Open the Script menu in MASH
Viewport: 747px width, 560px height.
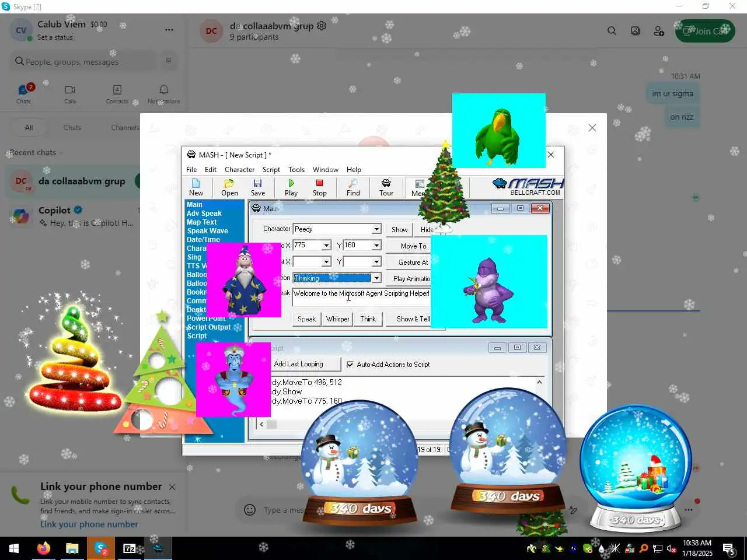[271, 170]
